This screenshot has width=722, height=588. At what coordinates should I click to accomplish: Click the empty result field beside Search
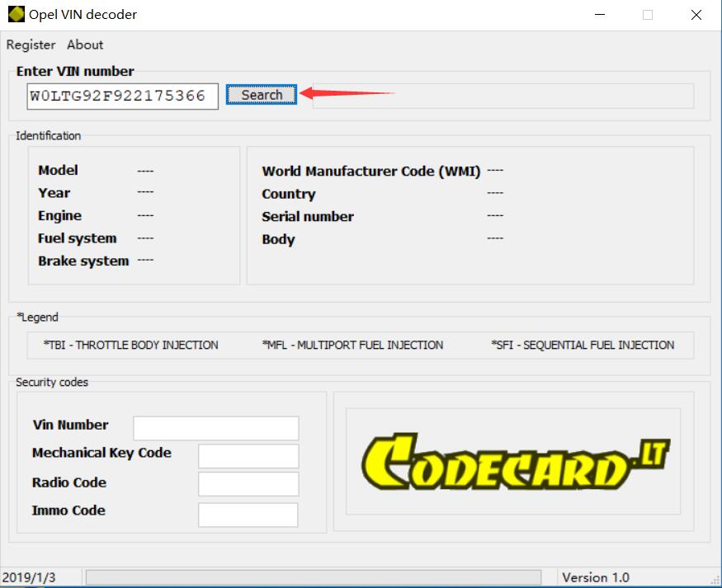[503, 96]
